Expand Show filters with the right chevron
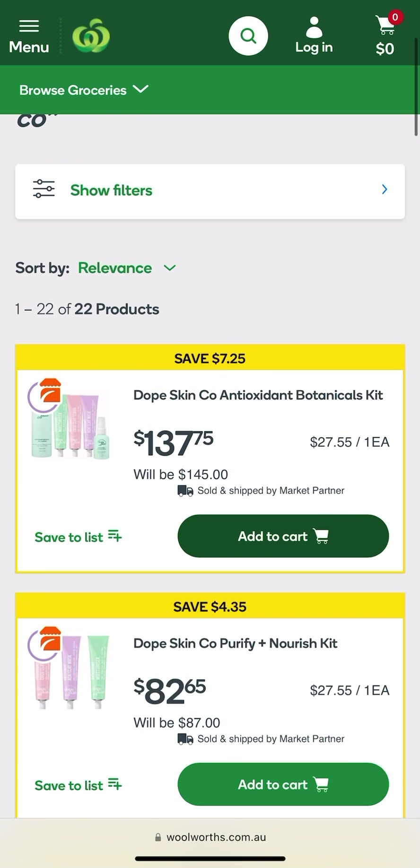The width and height of the screenshot is (420, 868). click(x=385, y=190)
